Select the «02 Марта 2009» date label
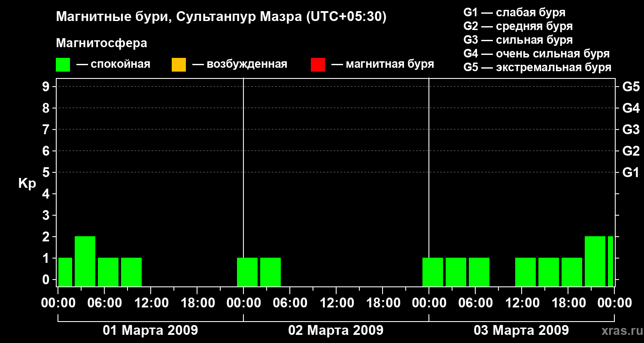This screenshot has width=644, height=343. (x=336, y=331)
